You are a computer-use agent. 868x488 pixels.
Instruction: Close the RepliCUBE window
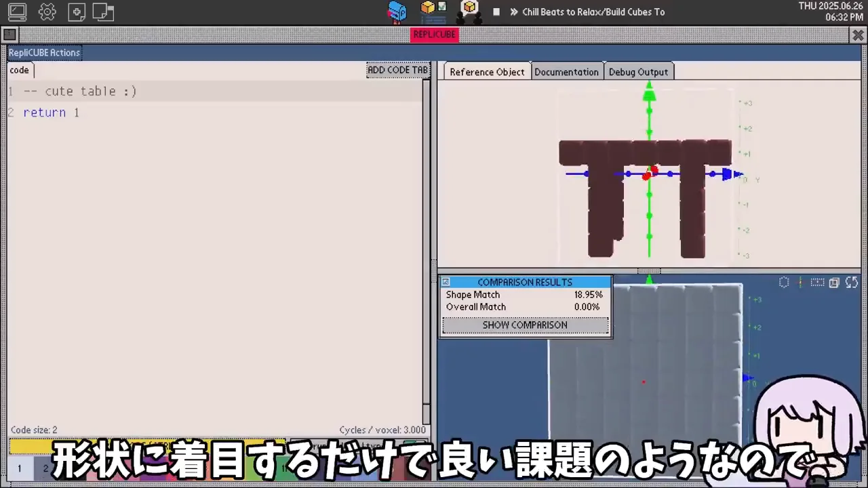(858, 35)
